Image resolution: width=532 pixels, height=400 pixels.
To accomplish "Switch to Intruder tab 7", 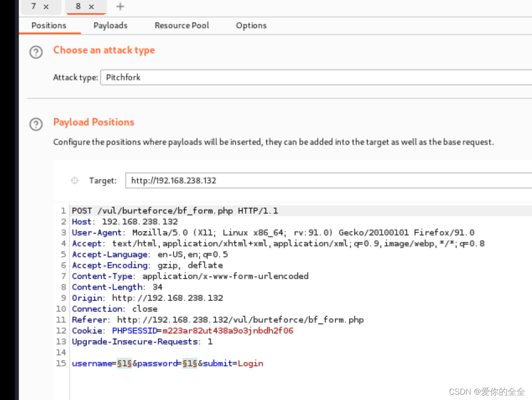I will click(x=34, y=7).
